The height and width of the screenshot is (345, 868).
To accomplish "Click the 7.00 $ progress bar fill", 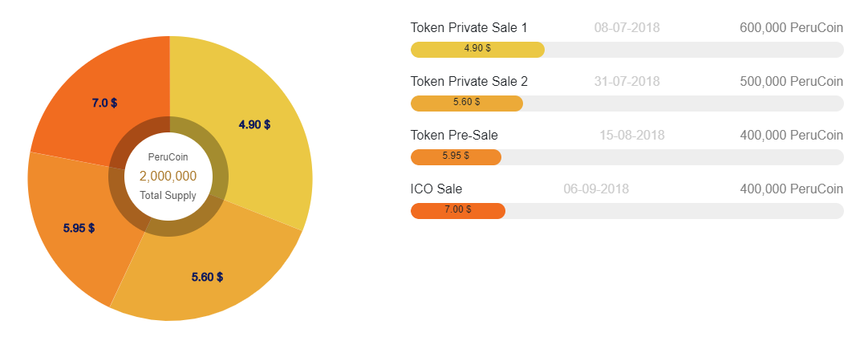I will click(457, 210).
